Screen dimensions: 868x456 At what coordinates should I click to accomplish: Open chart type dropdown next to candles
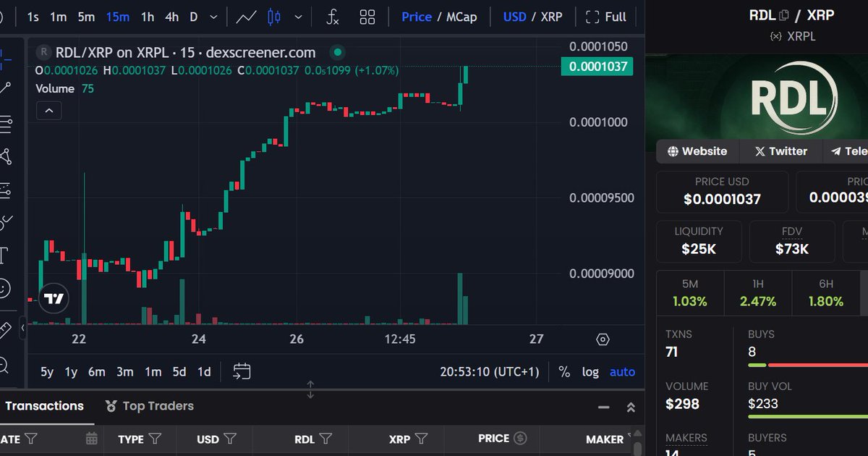(x=297, y=17)
